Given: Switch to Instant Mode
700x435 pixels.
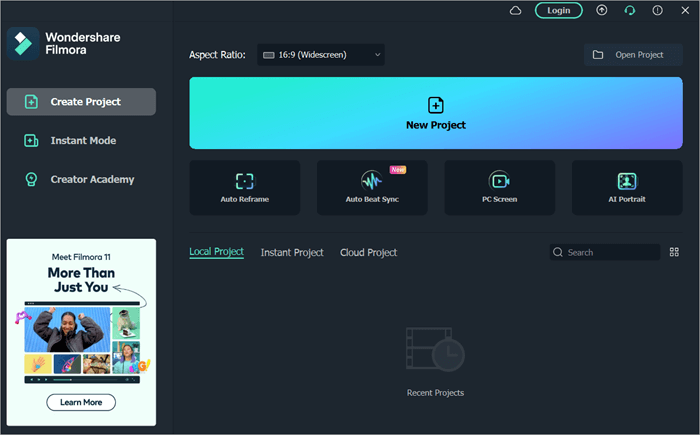Looking at the screenshot, I should tap(81, 141).
